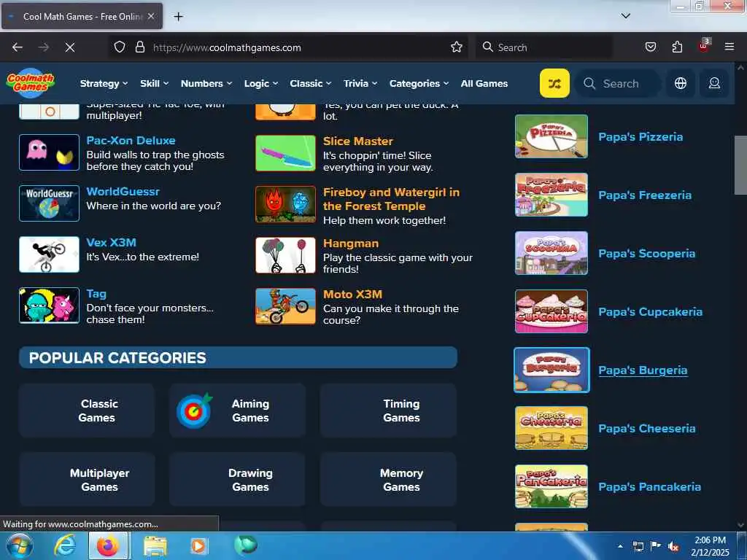The width and height of the screenshot is (747, 560).
Task: Click the Firefox toolbar Search field
Action: 544,47
